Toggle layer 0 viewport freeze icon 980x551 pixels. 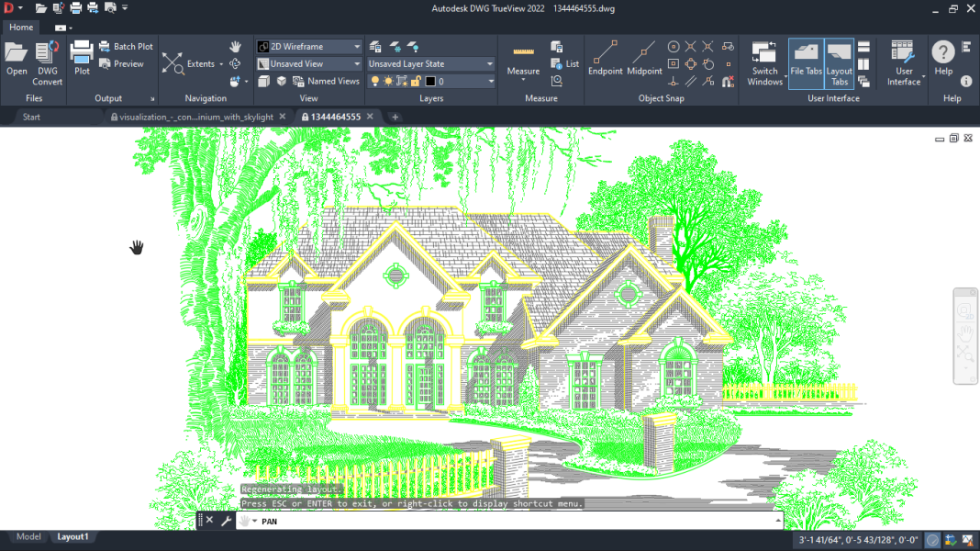pyautogui.click(x=402, y=82)
